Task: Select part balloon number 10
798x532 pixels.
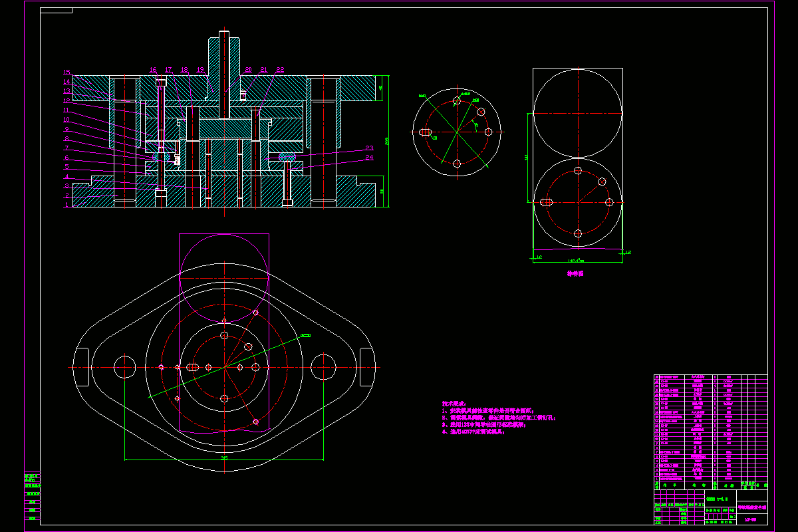Action: coord(66,119)
